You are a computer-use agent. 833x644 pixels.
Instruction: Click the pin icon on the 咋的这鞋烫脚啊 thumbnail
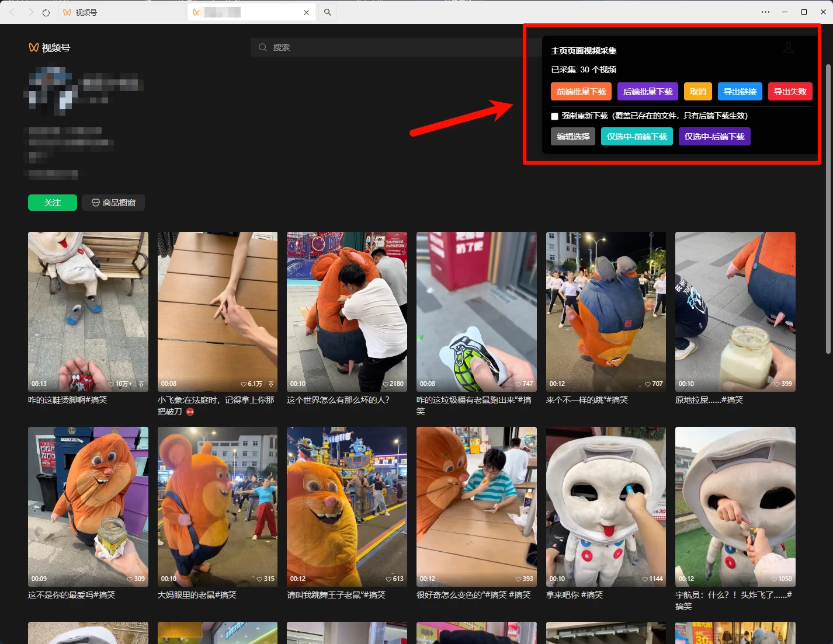coord(140,384)
